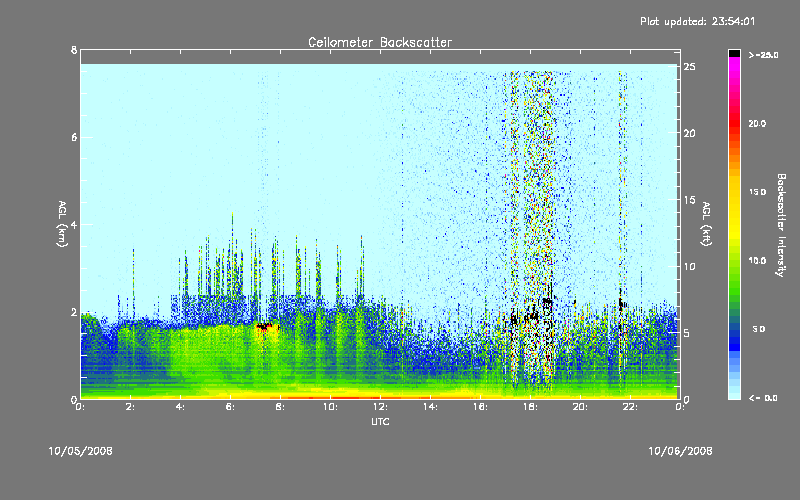Image resolution: width=800 pixels, height=500 pixels.
Task: Click the '2' tick on the km axis
Action: point(74,312)
